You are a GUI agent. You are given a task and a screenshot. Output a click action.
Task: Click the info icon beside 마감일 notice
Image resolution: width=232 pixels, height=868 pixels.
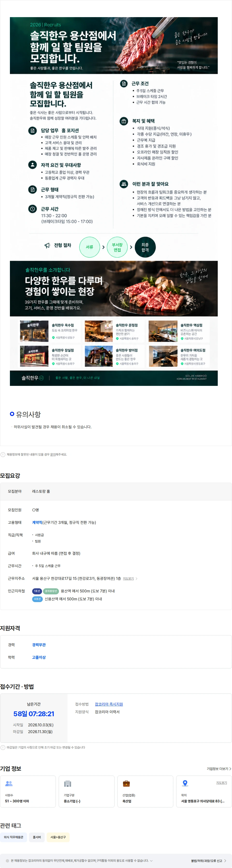[3, 747]
